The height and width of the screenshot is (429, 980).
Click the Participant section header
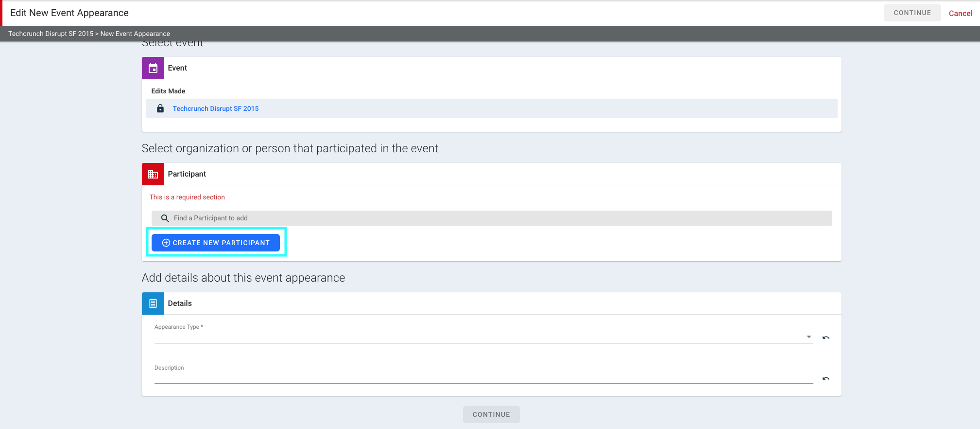(x=492, y=174)
